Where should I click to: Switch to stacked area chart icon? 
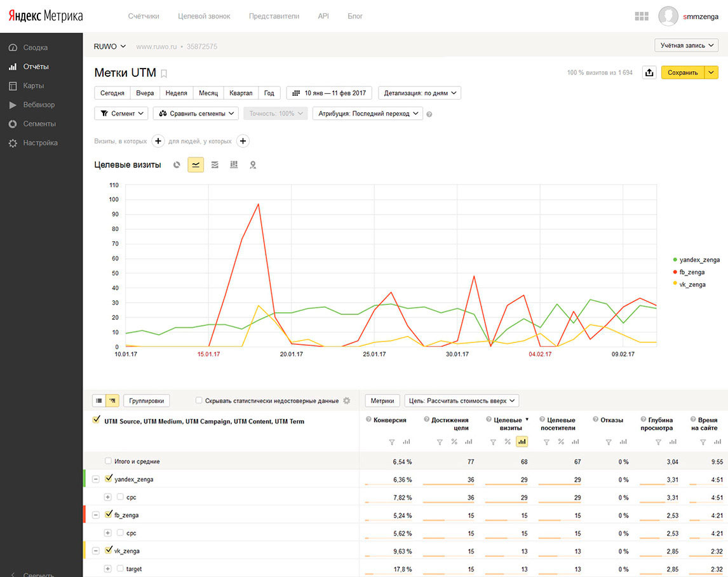215,165
